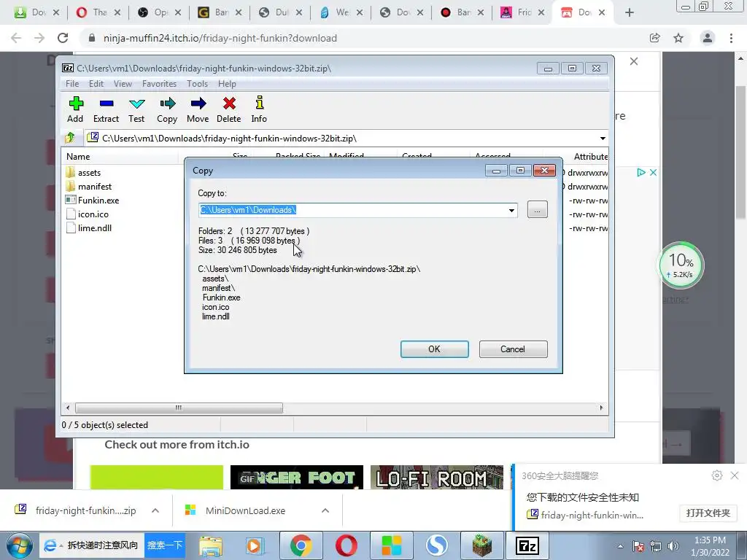Image resolution: width=747 pixels, height=560 pixels.
Task: Open settings gear in 360 security popup
Action: click(x=716, y=475)
